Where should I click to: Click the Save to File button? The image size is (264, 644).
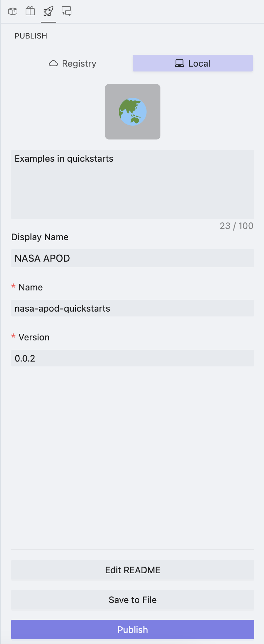tap(133, 600)
